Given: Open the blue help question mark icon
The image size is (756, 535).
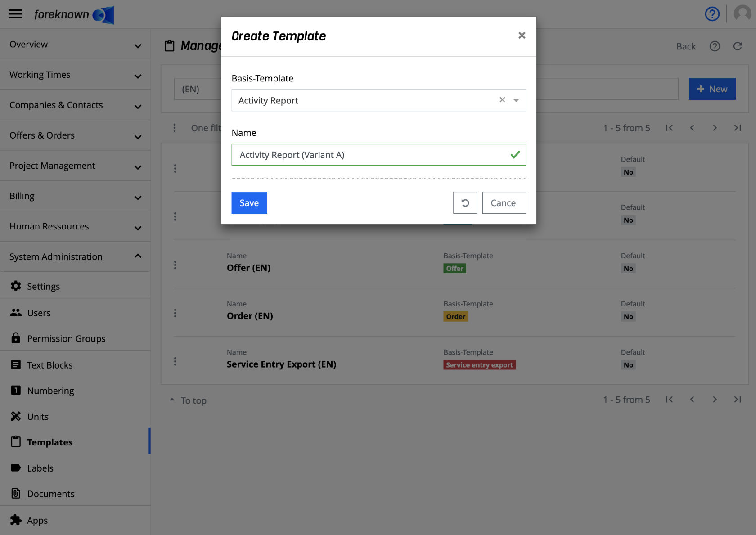Looking at the screenshot, I should point(712,14).
